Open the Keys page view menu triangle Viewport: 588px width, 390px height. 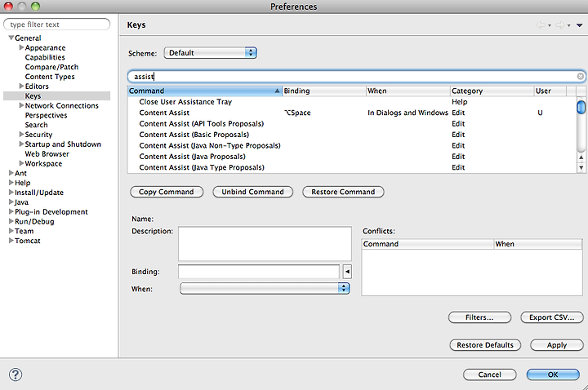[x=579, y=25]
